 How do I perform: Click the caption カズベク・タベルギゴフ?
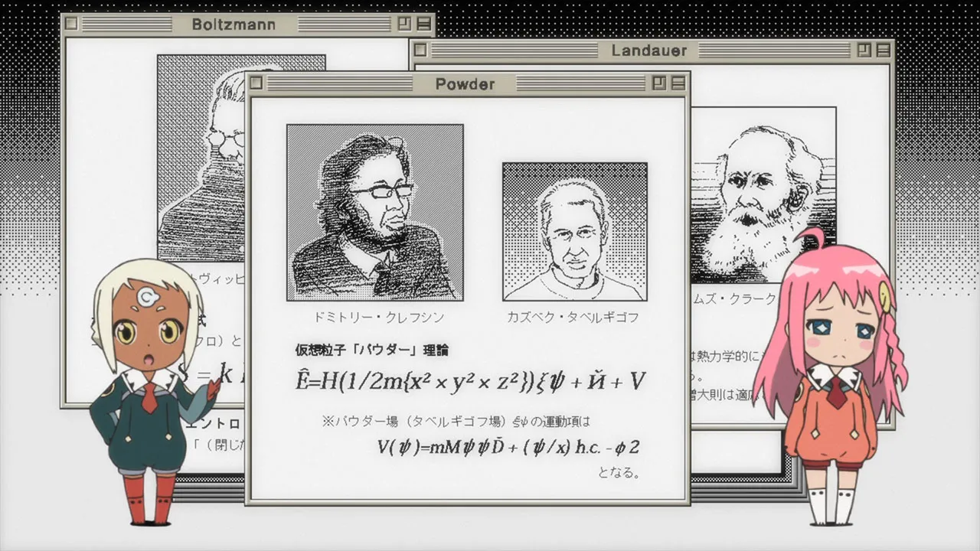click(x=573, y=317)
